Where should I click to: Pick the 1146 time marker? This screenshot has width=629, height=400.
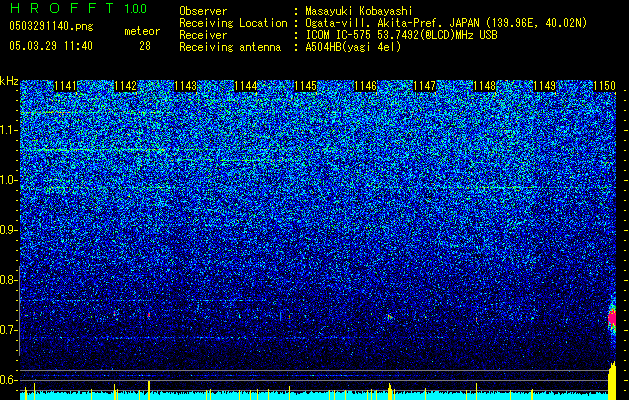tap(365, 86)
